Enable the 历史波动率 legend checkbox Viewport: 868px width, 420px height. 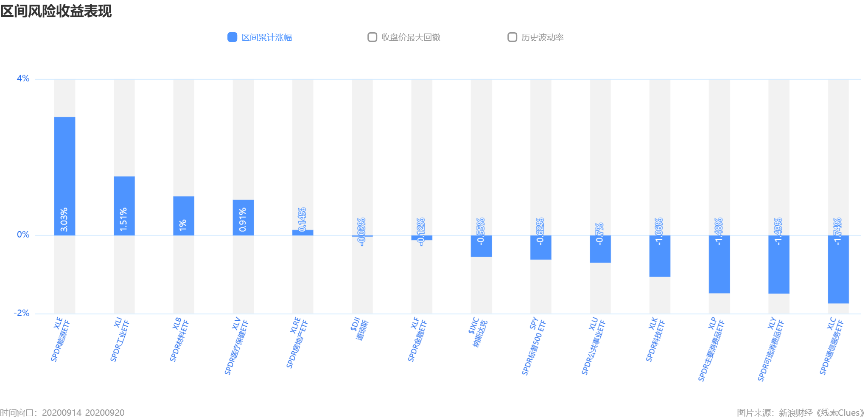point(512,37)
